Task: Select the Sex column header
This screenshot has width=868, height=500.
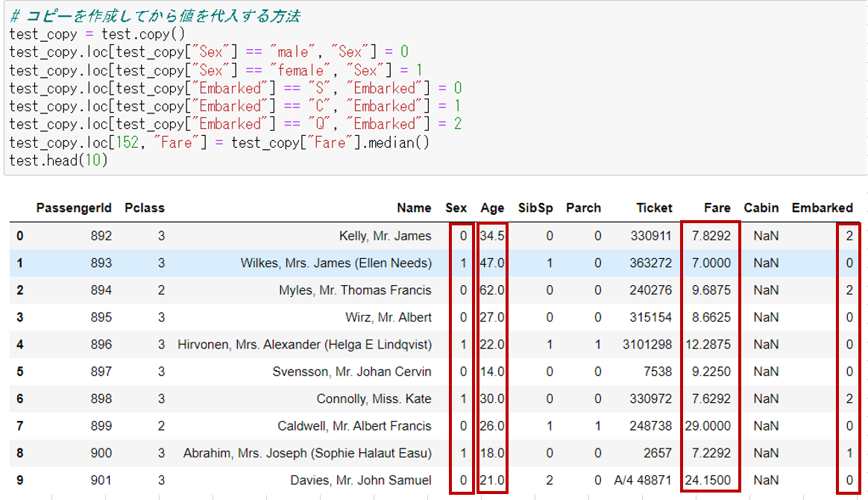Action: pyautogui.click(x=456, y=207)
